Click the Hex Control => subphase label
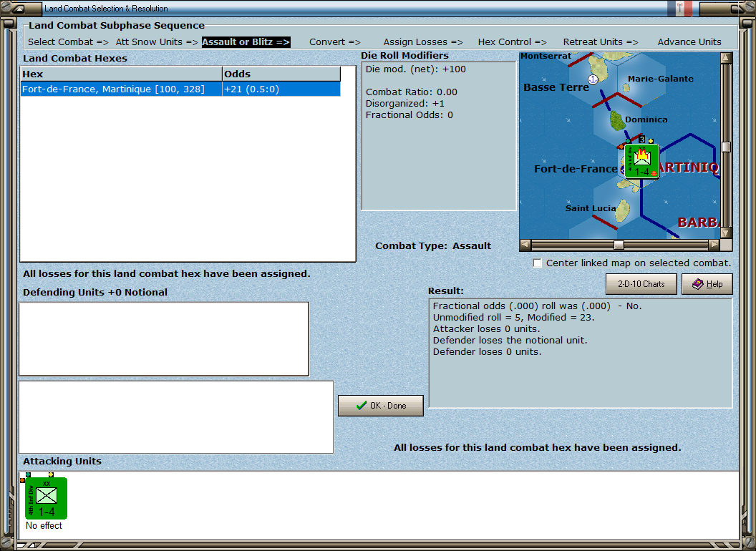Viewport: 756px width, 551px height. point(512,42)
